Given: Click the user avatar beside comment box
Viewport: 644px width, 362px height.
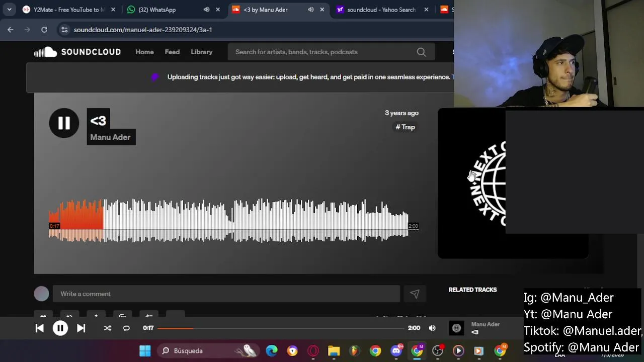Looking at the screenshot, I should pos(42,294).
